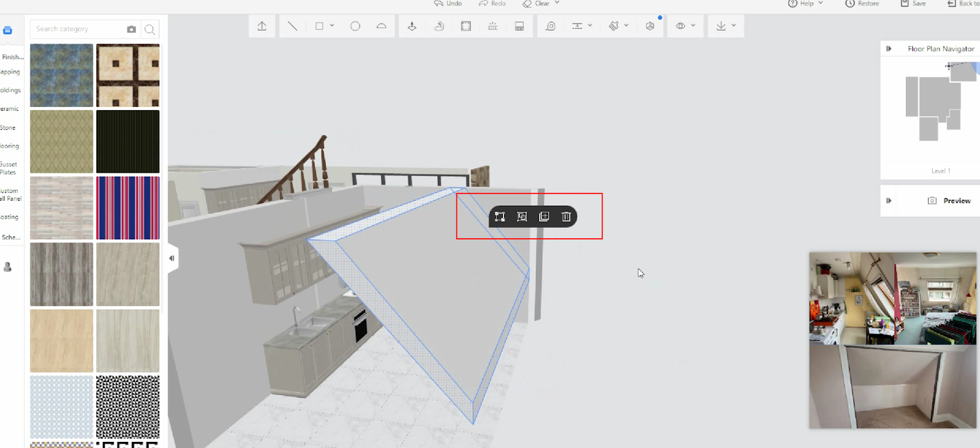980x448 pixels.
Task: Click the magnifier search icon
Action: pos(149,29)
